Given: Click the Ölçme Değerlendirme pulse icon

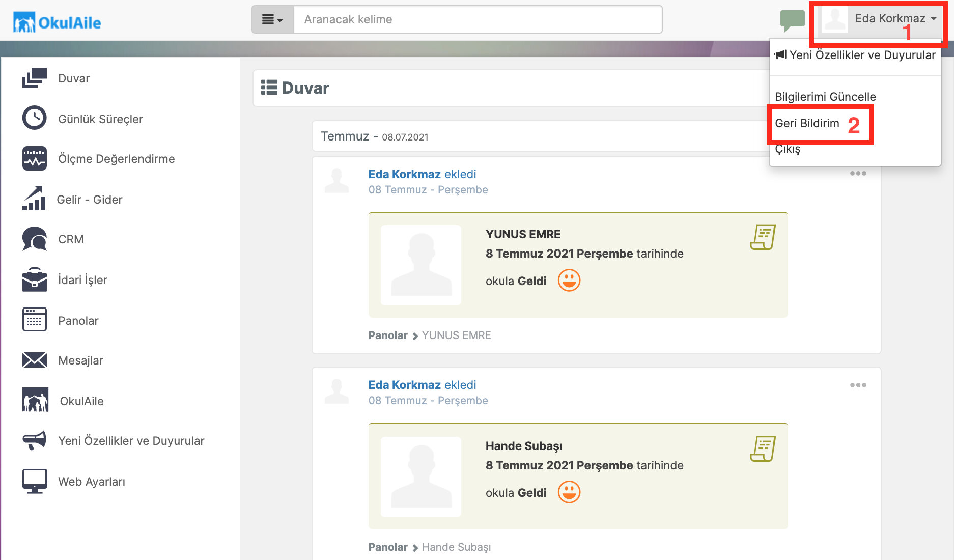Looking at the screenshot, I should [x=35, y=158].
